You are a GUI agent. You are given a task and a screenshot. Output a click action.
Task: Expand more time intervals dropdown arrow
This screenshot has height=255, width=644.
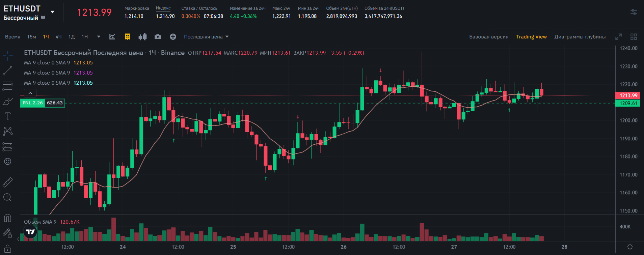tap(99, 37)
